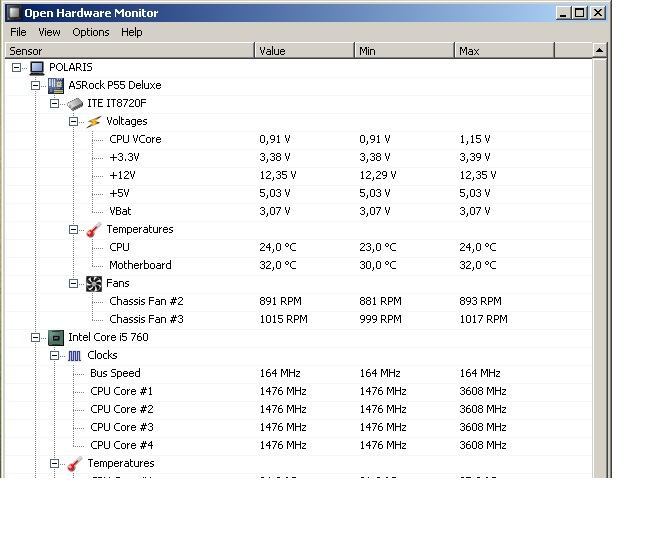This screenshot has height=539, width=657.
Task: Click the POLARIS computer icon
Action: coord(37,68)
